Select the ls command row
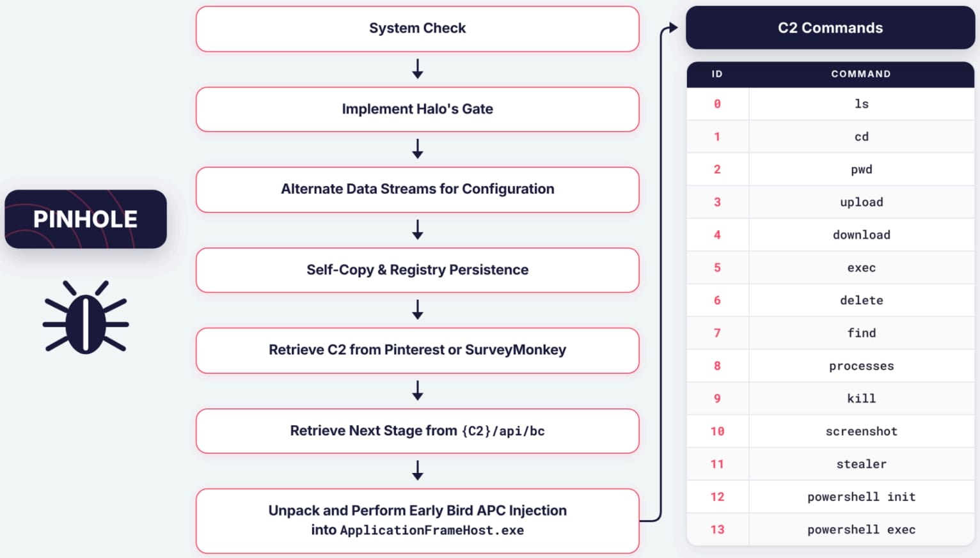The width and height of the screenshot is (980, 558). pos(830,104)
